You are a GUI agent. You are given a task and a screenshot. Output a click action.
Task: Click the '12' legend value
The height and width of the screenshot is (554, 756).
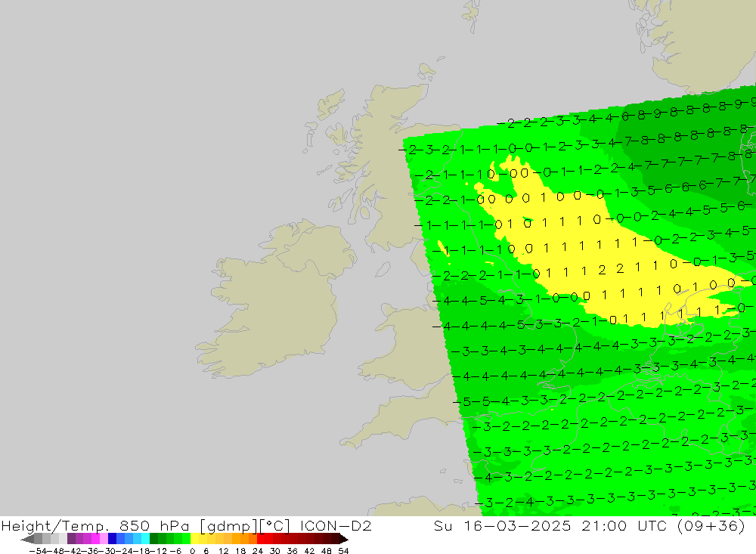coord(223,551)
